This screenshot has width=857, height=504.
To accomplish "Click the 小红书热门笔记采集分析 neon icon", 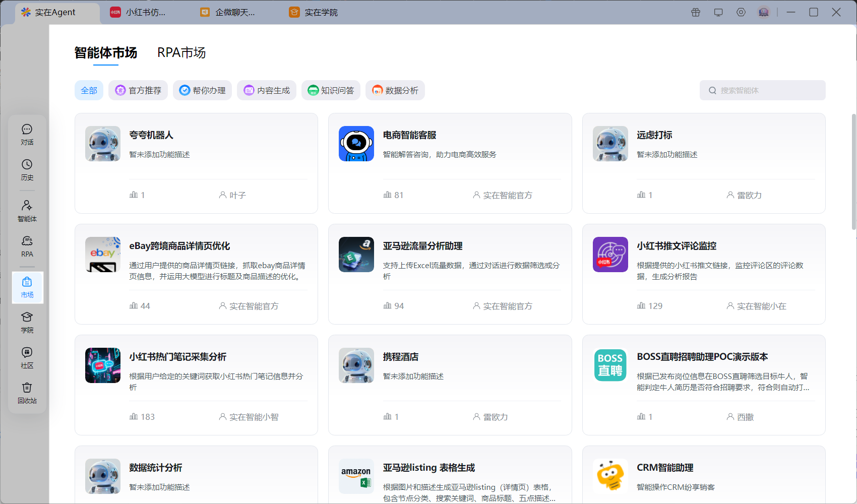I will [x=103, y=365].
